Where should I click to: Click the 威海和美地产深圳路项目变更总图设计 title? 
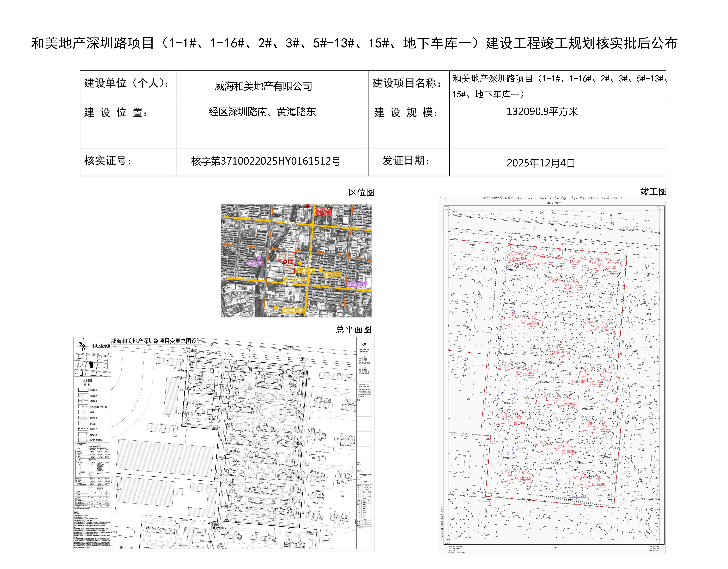click(156, 341)
